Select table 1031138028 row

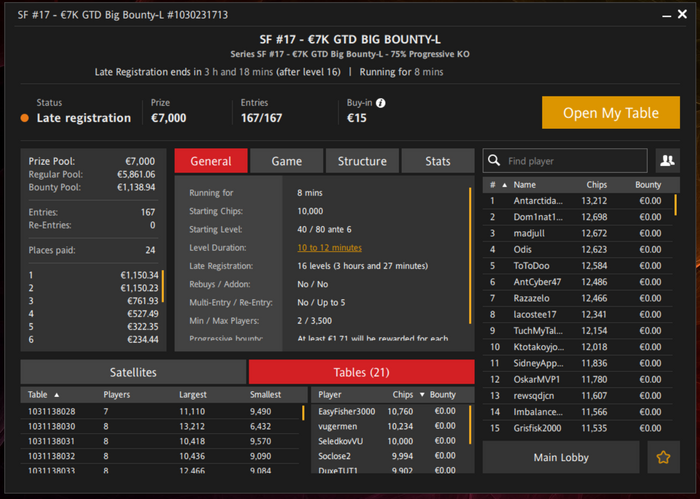point(160,411)
